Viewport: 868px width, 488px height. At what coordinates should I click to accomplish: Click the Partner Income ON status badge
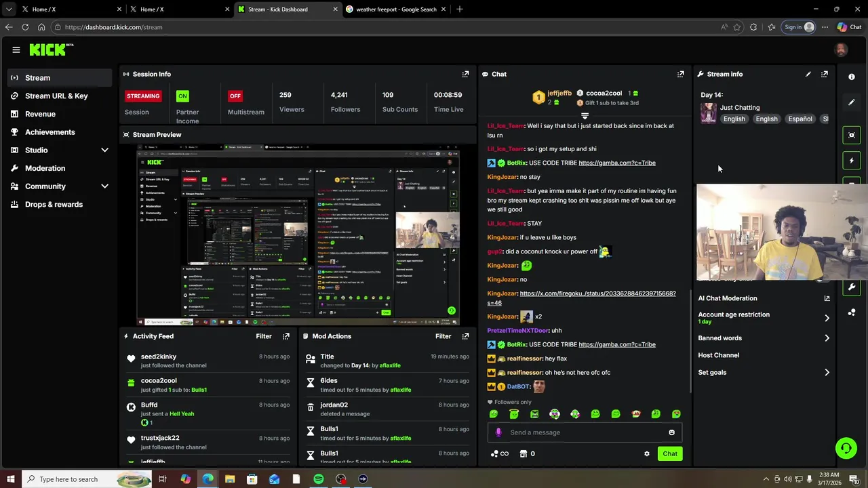182,96
